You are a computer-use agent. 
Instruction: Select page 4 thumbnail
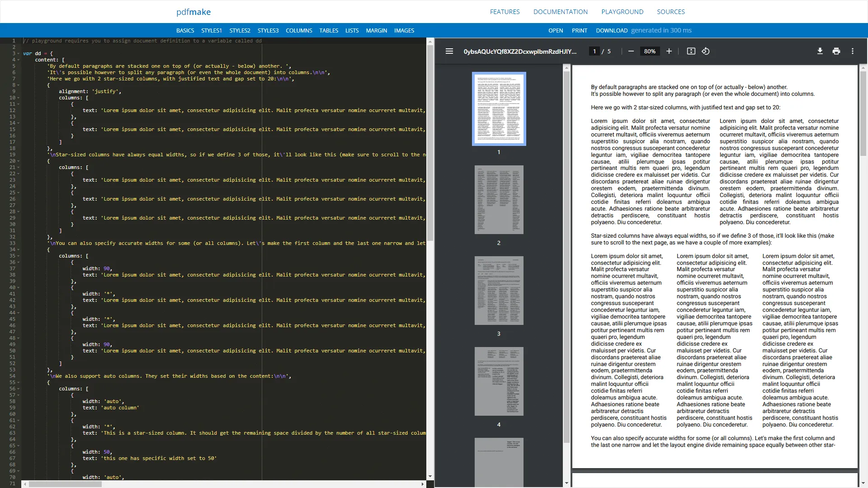[x=499, y=381]
